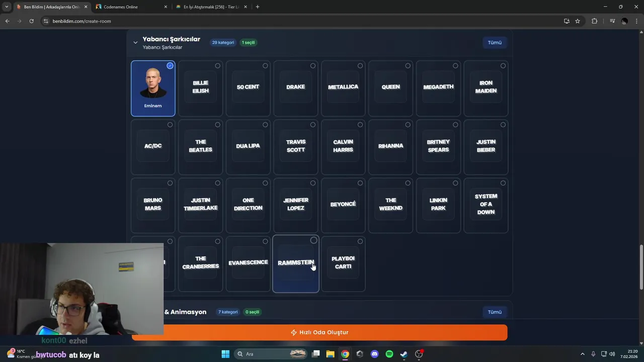
Task: Open the volume speaker icon in tray
Action: [612, 354]
